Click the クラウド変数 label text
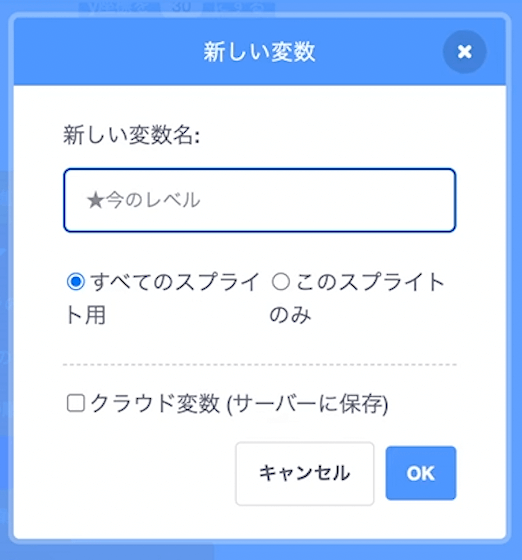 click(x=155, y=404)
